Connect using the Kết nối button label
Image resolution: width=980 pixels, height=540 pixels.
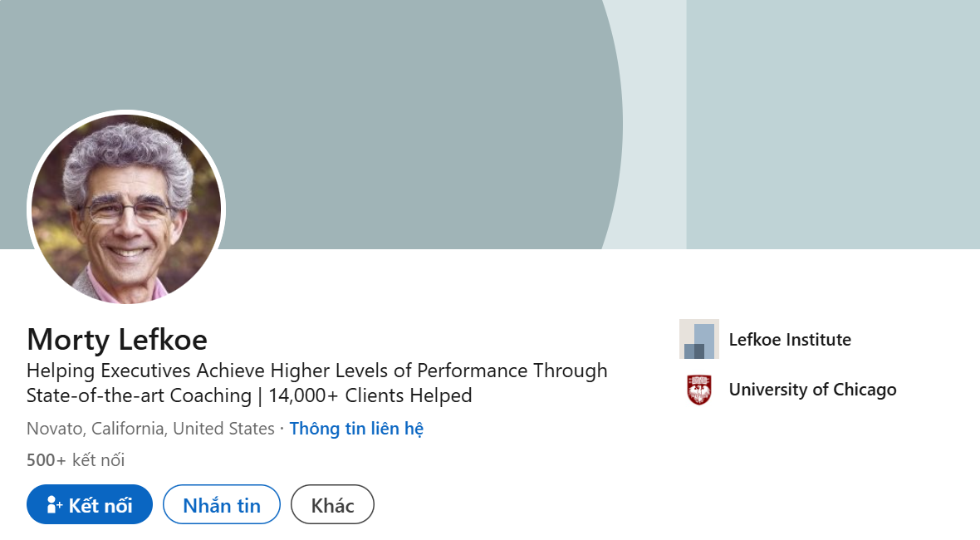[100, 505]
